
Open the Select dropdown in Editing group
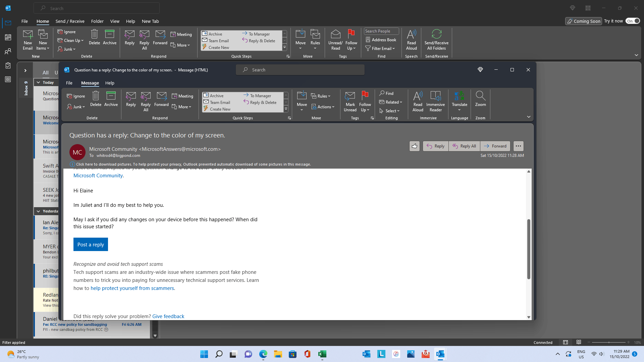(x=389, y=111)
